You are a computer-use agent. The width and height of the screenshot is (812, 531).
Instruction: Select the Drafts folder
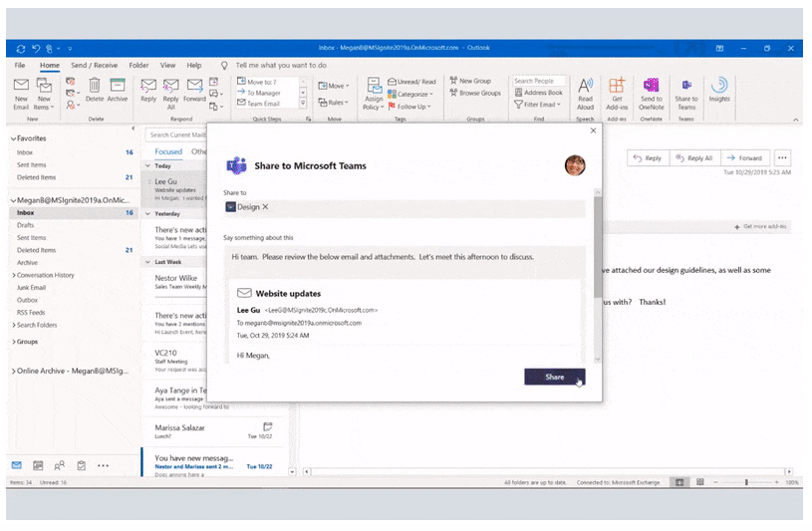pos(25,225)
